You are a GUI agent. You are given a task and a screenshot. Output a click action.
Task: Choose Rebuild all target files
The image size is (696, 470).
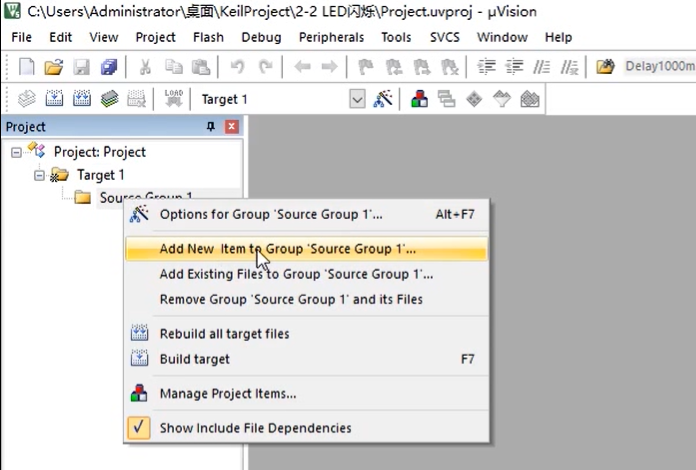[x=307, y=333]
